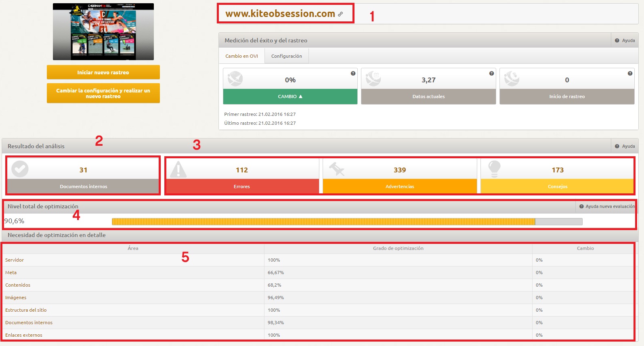Open the Imágenes area link

pyautogui.click(x=16, y=298)
